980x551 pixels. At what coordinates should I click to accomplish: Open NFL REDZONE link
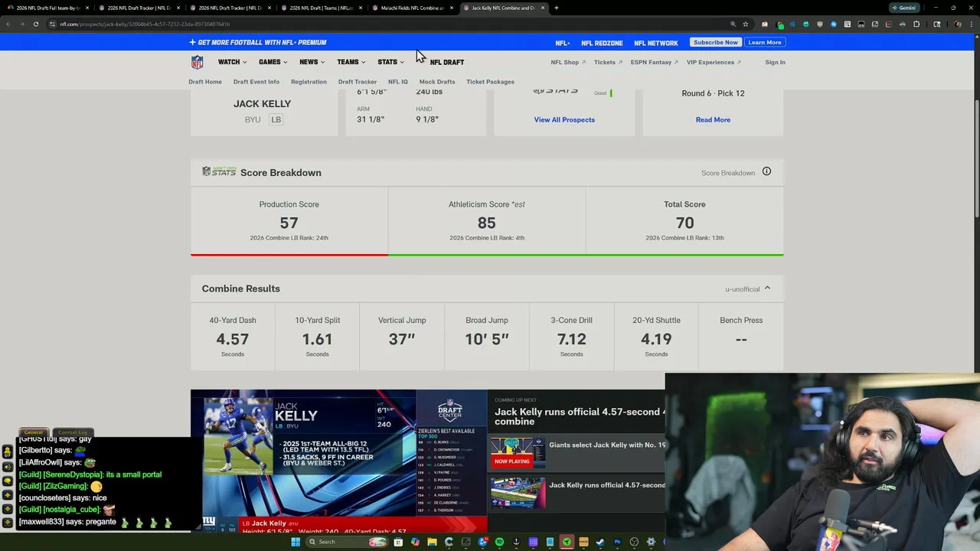[x=602, y=43]
